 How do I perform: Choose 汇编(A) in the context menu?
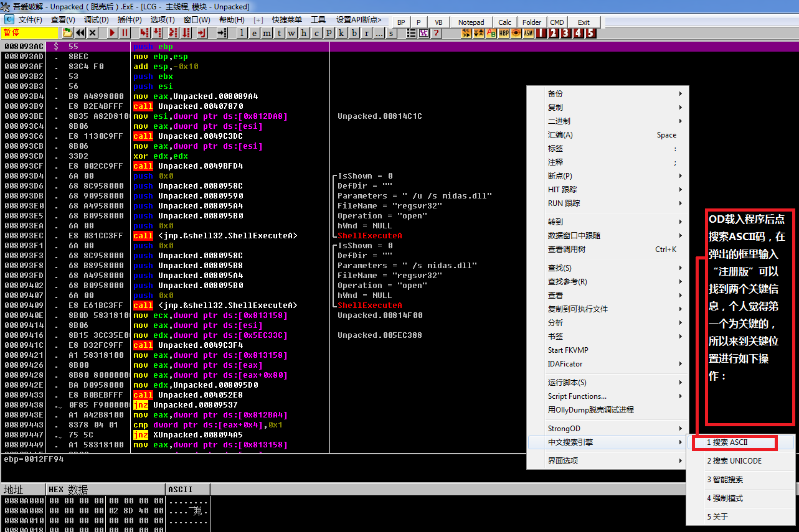pyautogui.click(x=608, y=135)
